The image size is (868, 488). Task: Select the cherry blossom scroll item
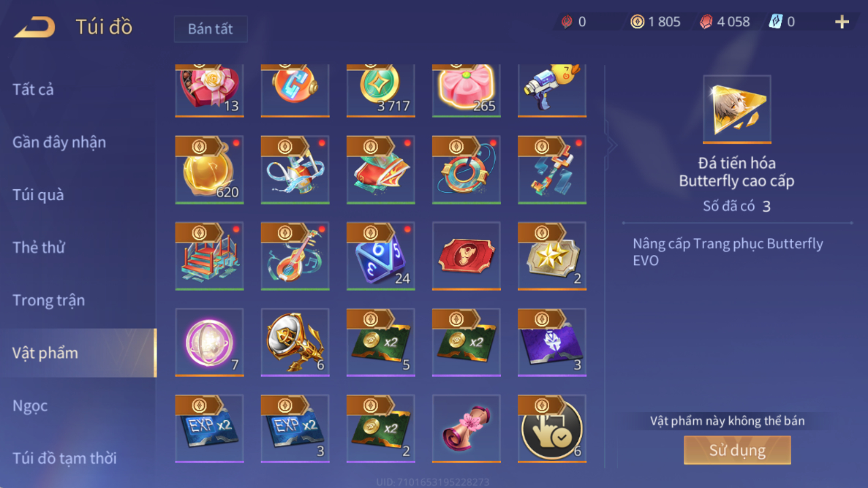click(466, 429)
